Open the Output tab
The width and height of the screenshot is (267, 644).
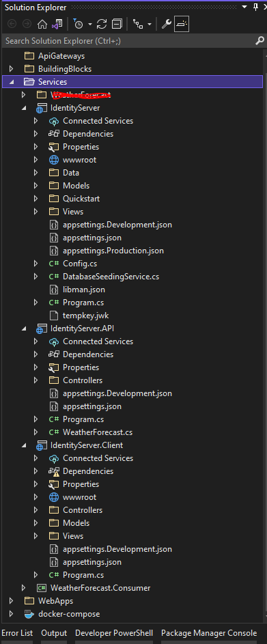pyautogui.click(x=54, y=633)
